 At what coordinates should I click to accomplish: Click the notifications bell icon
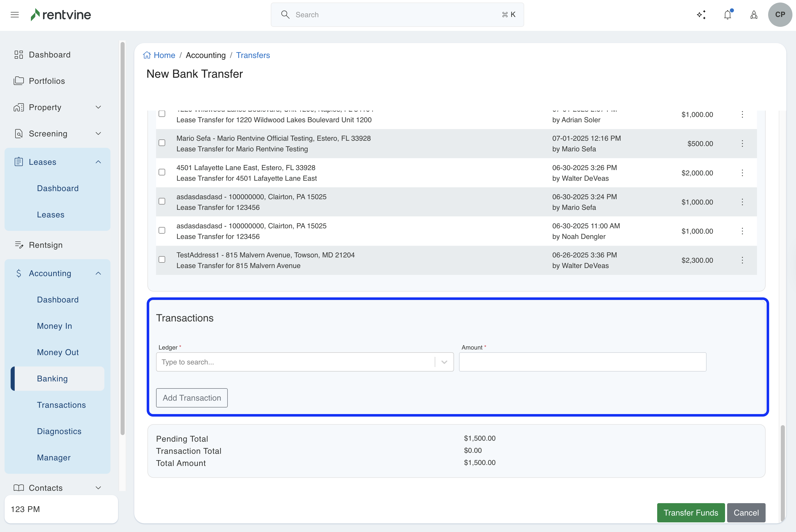727,15
